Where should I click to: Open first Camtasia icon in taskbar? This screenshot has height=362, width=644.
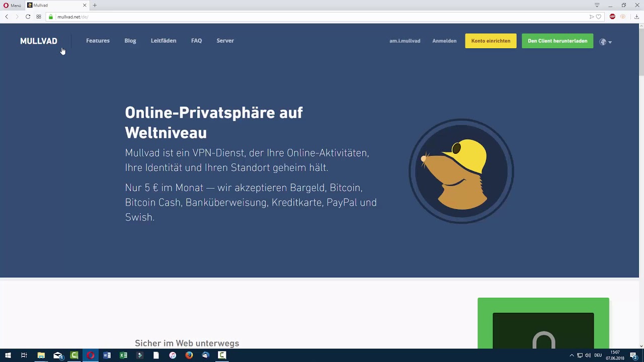tap(74, 355)
